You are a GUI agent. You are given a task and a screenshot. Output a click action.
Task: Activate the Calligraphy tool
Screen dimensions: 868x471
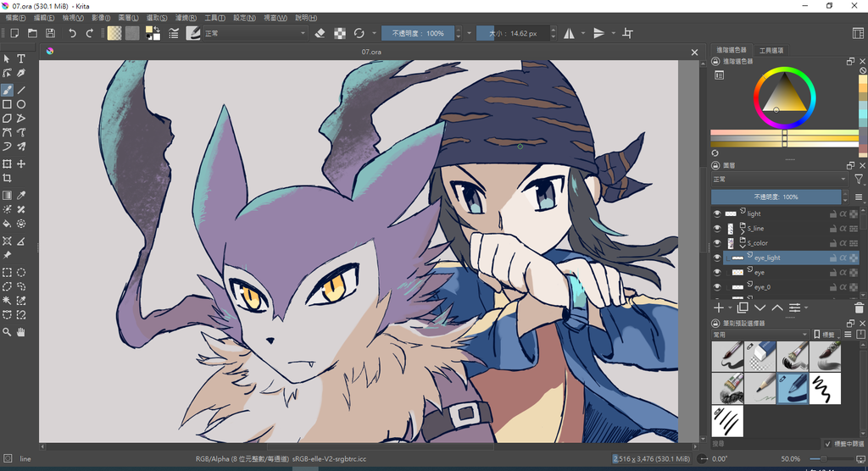[21, 73]
